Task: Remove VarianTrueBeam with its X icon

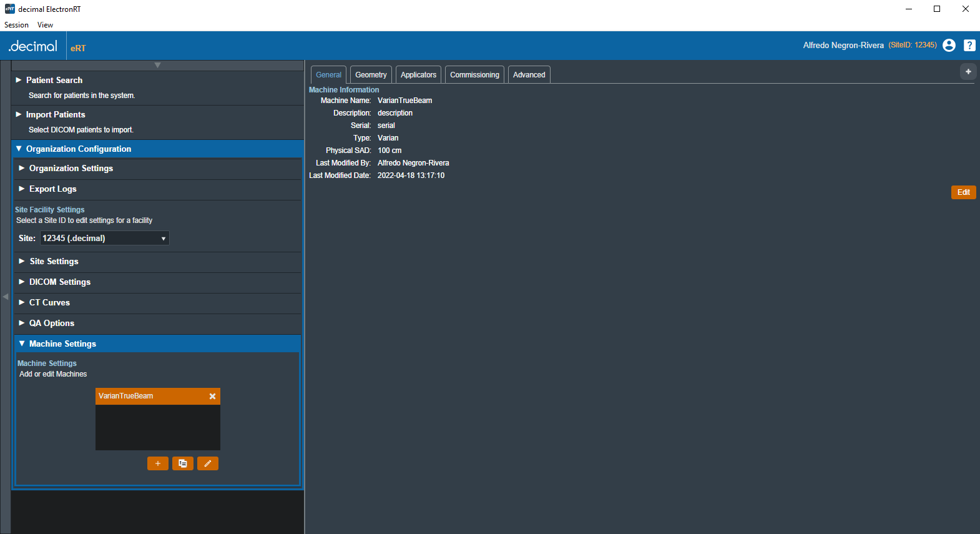Action: pyautogui.click(x=212, y=397)
